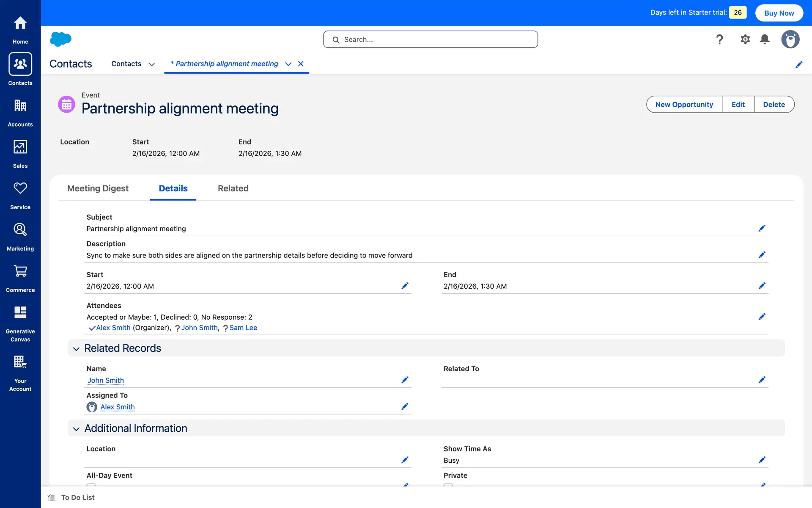Collapse the Additional Information section
The image size is (812, 508).
point(76,428)
